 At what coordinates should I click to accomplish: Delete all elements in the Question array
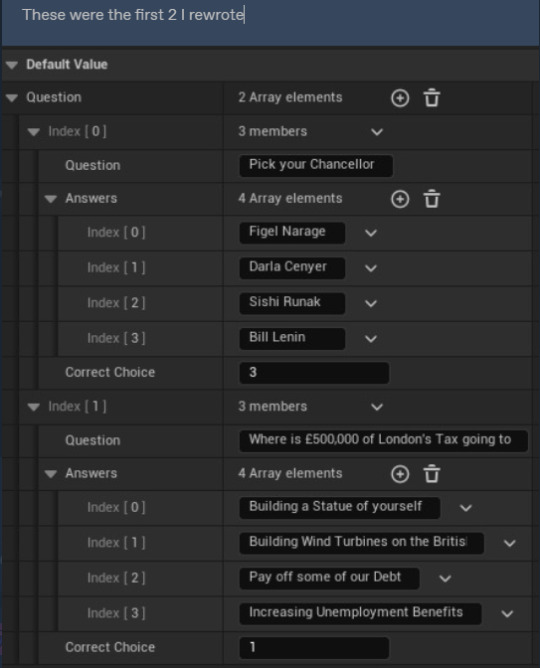pos(431,98)
